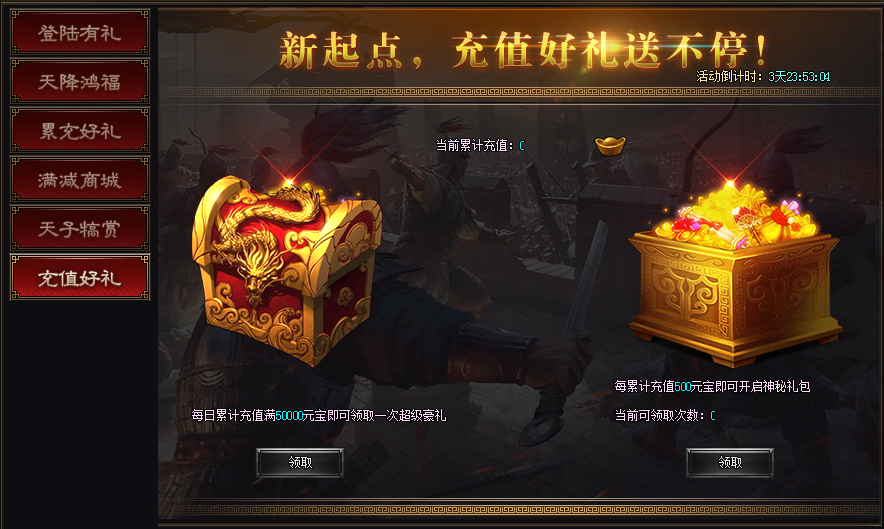
Task: Open the 天子犒赏 tab
Action: (79, 228)
